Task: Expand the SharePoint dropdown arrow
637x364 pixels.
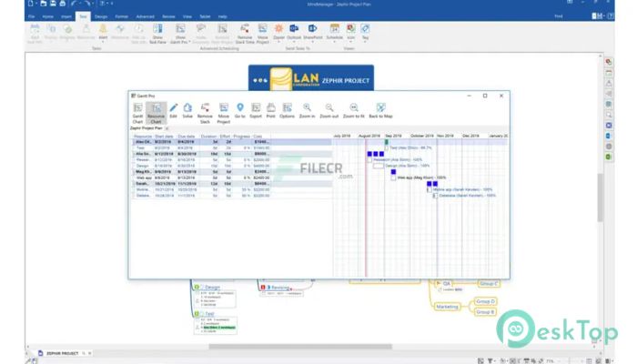Action: pos(312,42)
